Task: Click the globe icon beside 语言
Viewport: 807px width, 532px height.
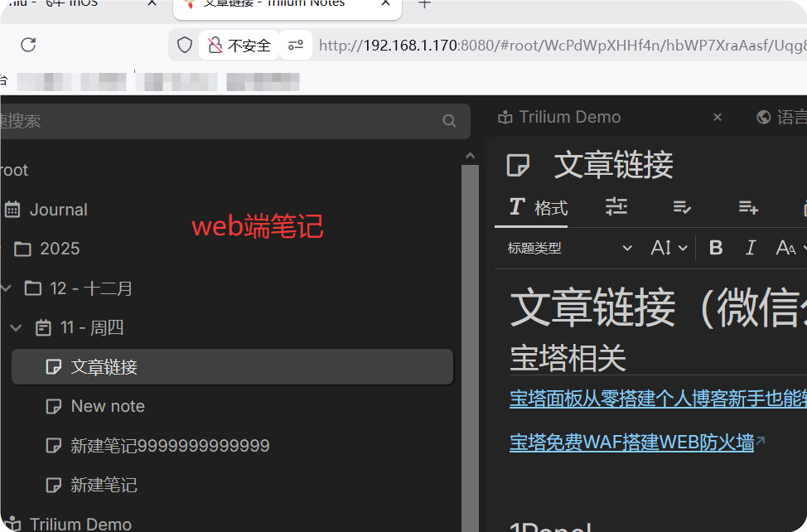Action: tap(763, 117)
